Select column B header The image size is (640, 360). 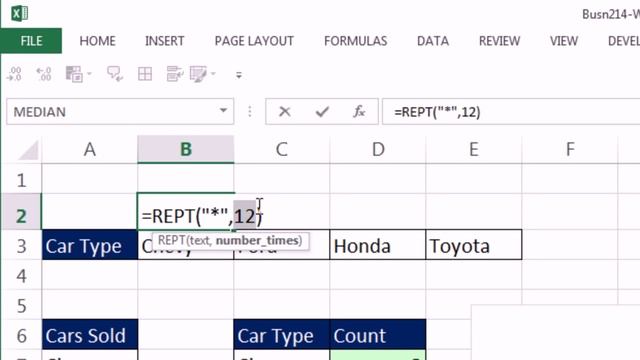[x=186, y=149]
